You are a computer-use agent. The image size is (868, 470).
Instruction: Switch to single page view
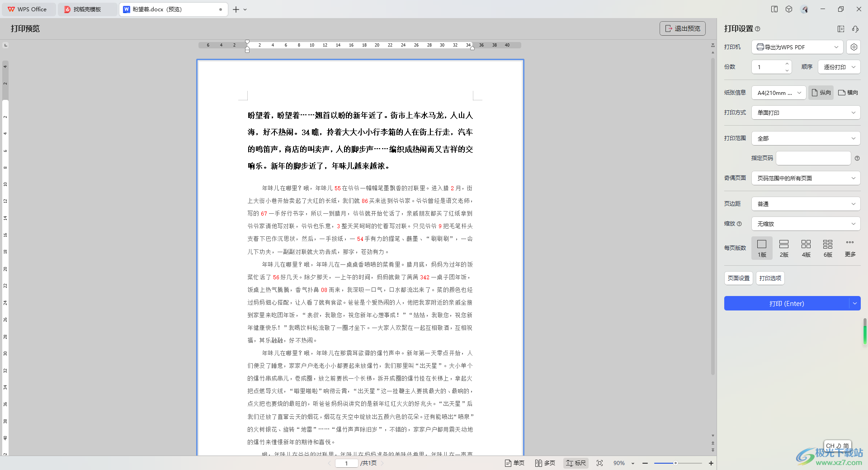click(514, 463)
